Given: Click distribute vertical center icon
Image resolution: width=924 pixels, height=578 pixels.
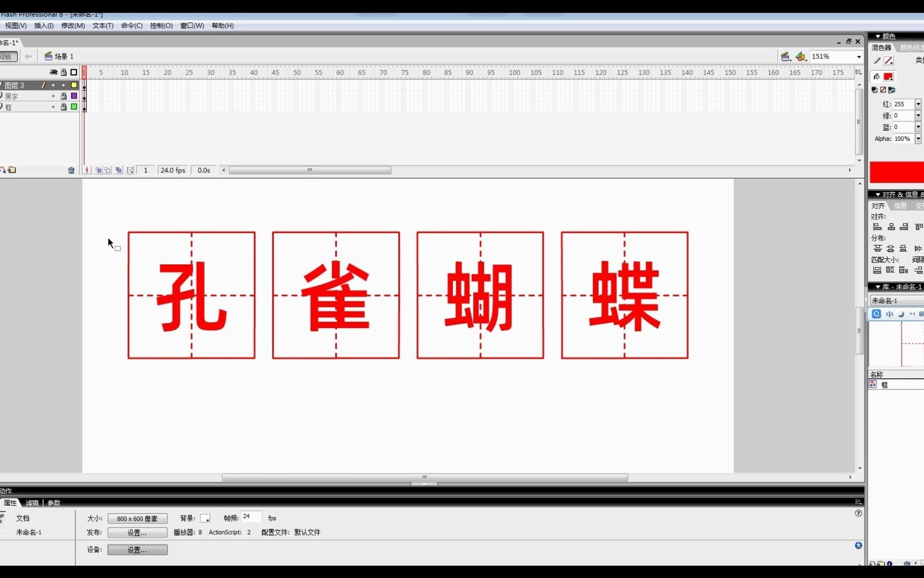Looking at the screenshot, I should (x=890, y=248).
